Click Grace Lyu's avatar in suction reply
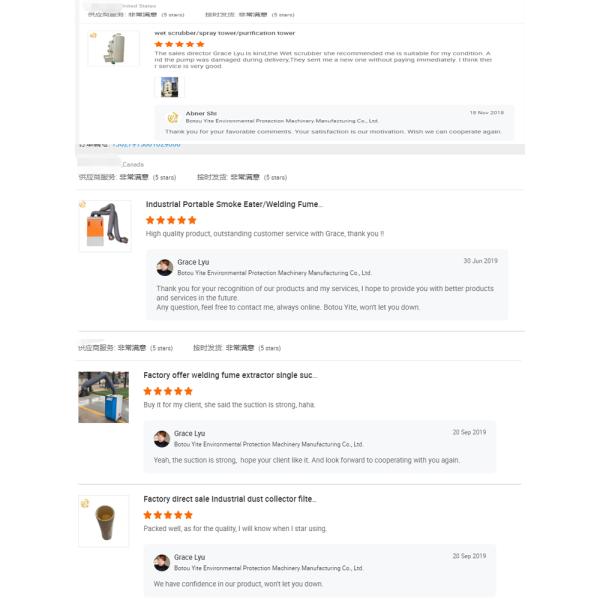This screenshot has height=600, width=600. click(x=162, y=438)
